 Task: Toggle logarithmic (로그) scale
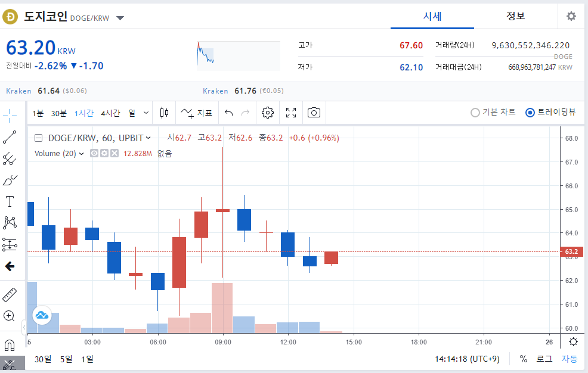point(544,359)
